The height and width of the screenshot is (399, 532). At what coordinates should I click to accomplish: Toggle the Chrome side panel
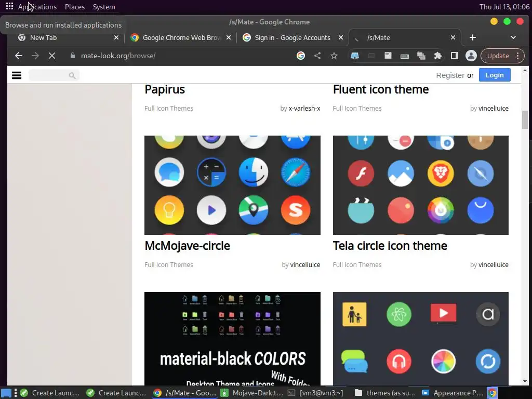454,56
